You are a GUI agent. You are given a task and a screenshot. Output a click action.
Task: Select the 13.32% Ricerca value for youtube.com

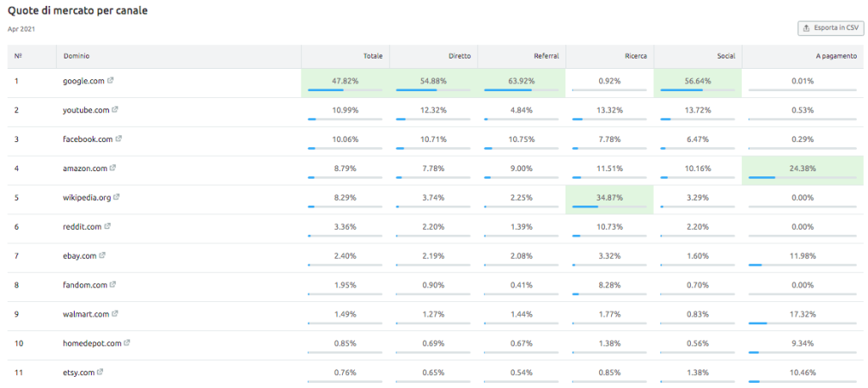point(609,110)
